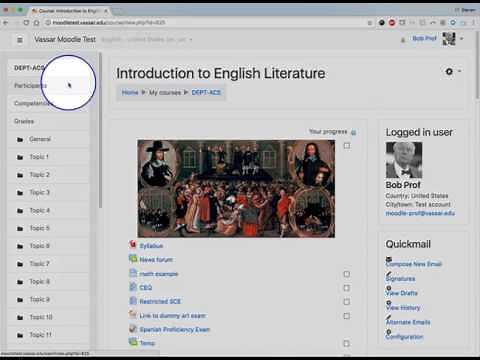
Task: Open the language selector dropdown
Action: point(147,39)
